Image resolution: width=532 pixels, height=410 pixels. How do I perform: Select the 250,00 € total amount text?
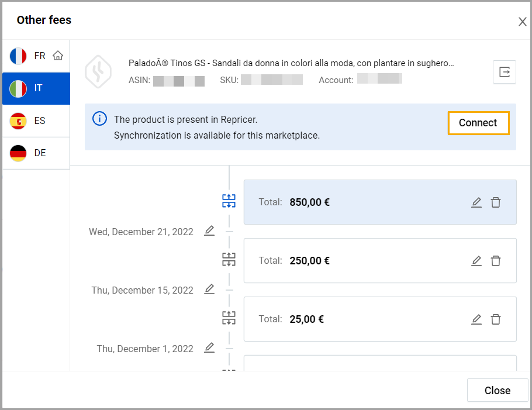pos(309,261)
